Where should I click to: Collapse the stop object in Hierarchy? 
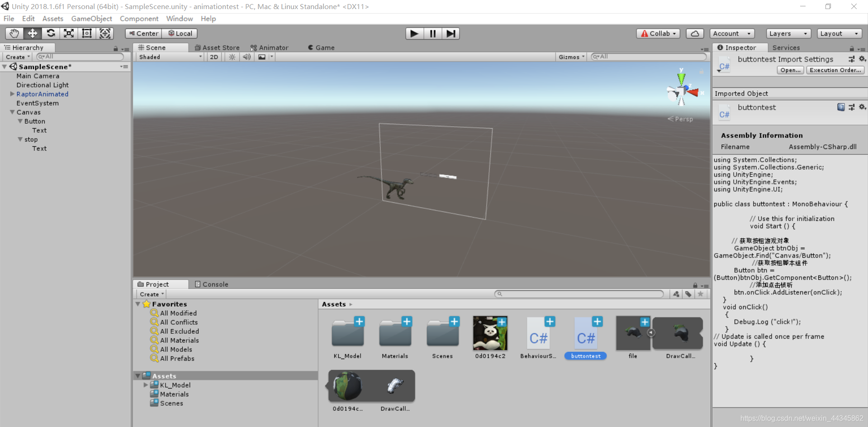[20, 139]
